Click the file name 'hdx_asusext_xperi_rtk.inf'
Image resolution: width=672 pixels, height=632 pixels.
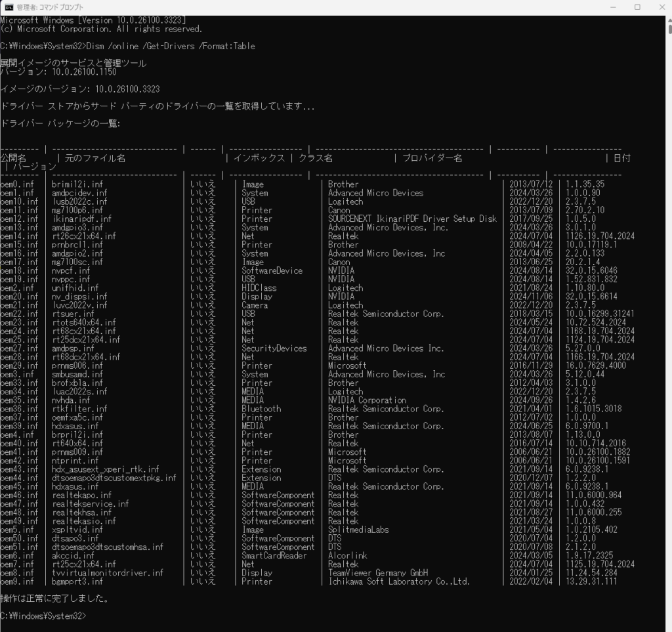[106, 469]
